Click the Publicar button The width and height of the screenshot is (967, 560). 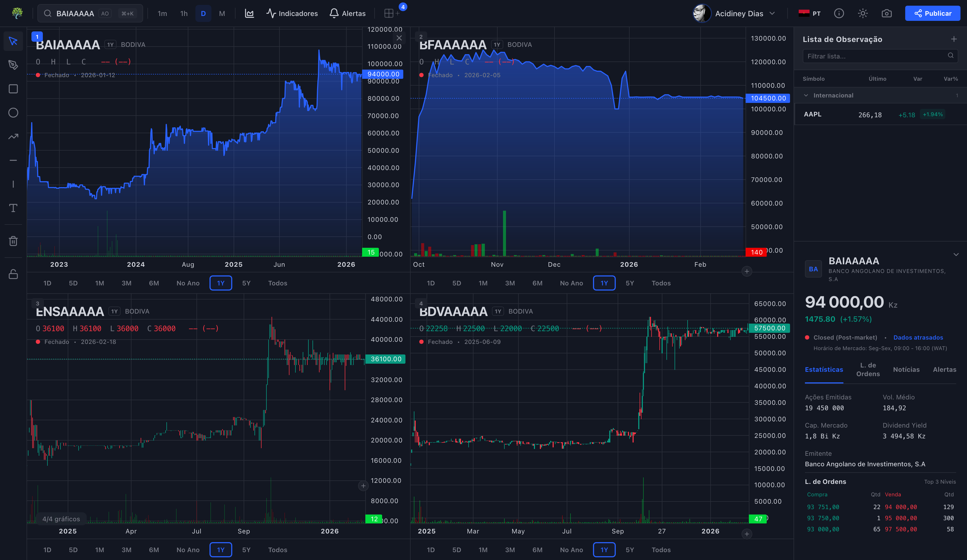point(933,14)
